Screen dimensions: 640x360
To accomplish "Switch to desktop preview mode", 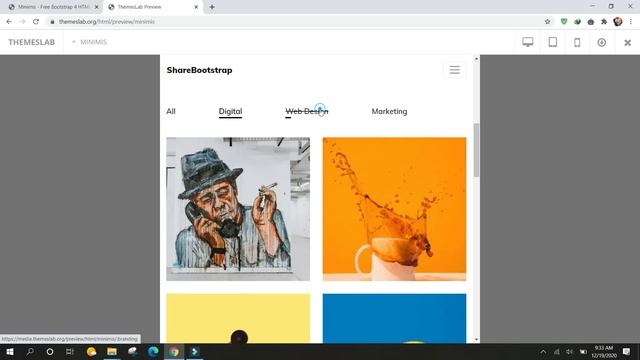I will (528, 42).
